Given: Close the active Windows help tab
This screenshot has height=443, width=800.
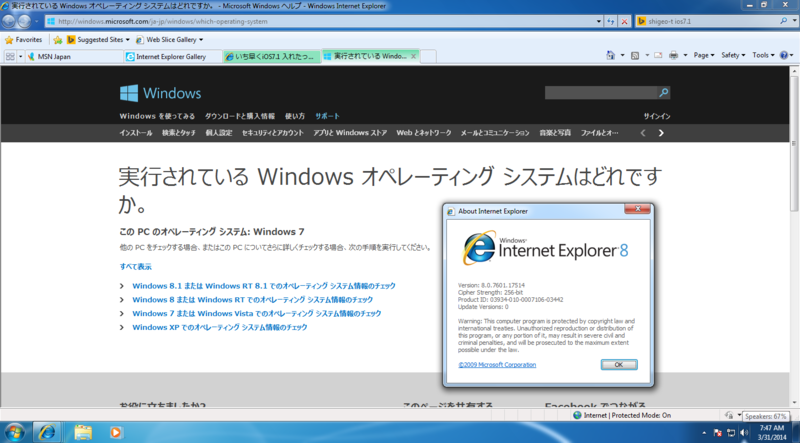Looking at the screenshot, I should pyautogui.click(x=413, y=56).
